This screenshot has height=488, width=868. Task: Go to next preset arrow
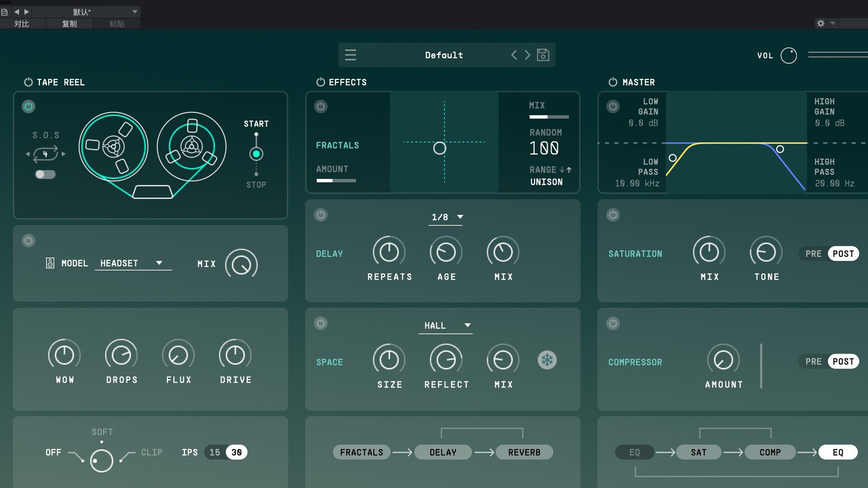(528, 55)
